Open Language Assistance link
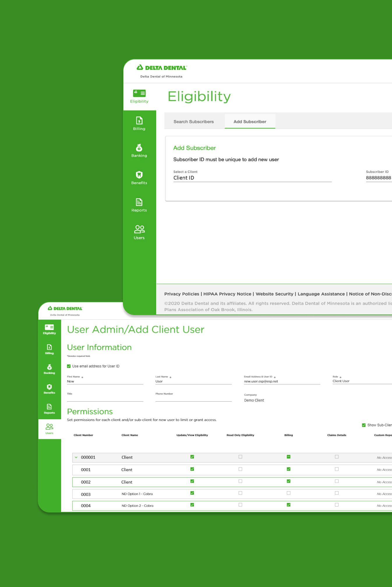The width and height of the screenshot is (392, 587). coord(321,294)
